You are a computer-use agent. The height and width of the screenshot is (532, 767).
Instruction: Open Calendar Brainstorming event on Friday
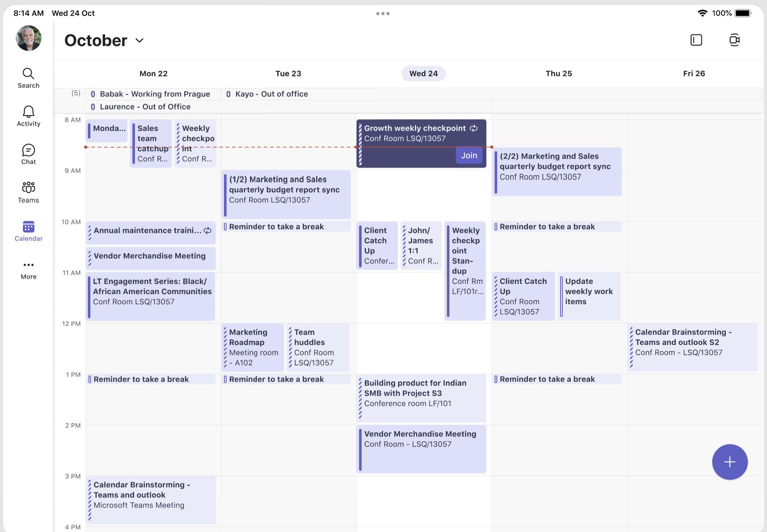coord(692,347)
